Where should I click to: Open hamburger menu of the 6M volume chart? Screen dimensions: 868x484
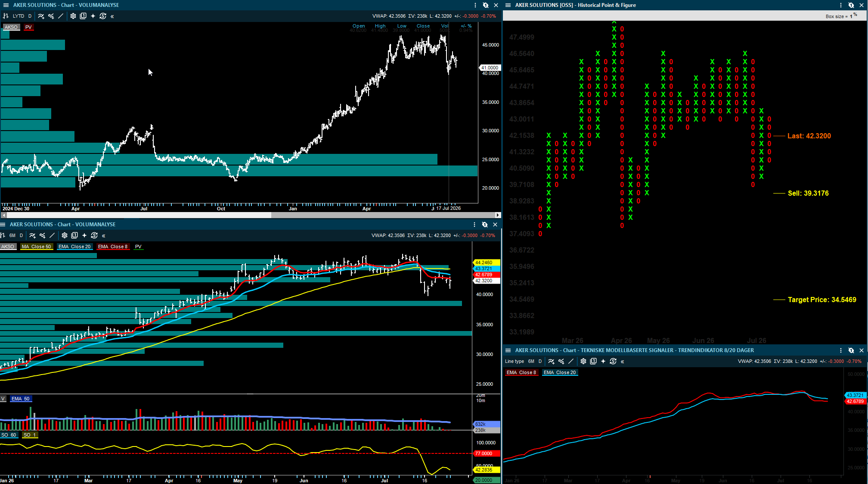3,225
